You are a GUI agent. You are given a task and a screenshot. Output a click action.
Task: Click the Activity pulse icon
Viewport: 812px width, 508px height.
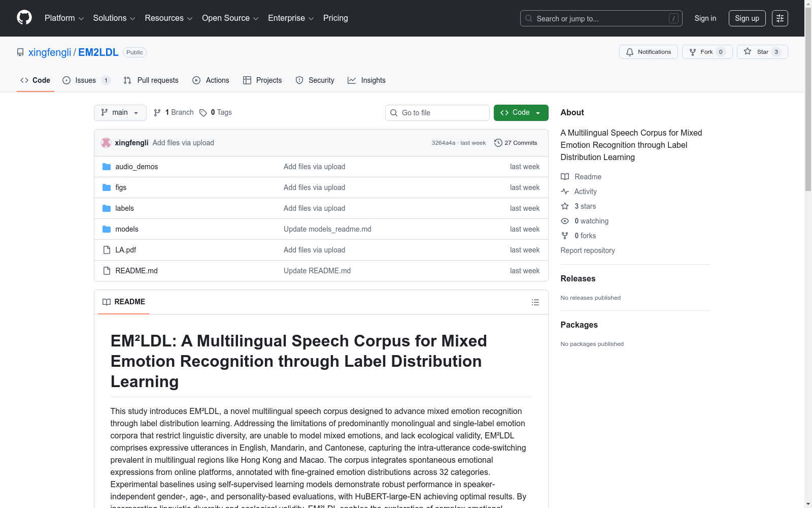point(565,192)
